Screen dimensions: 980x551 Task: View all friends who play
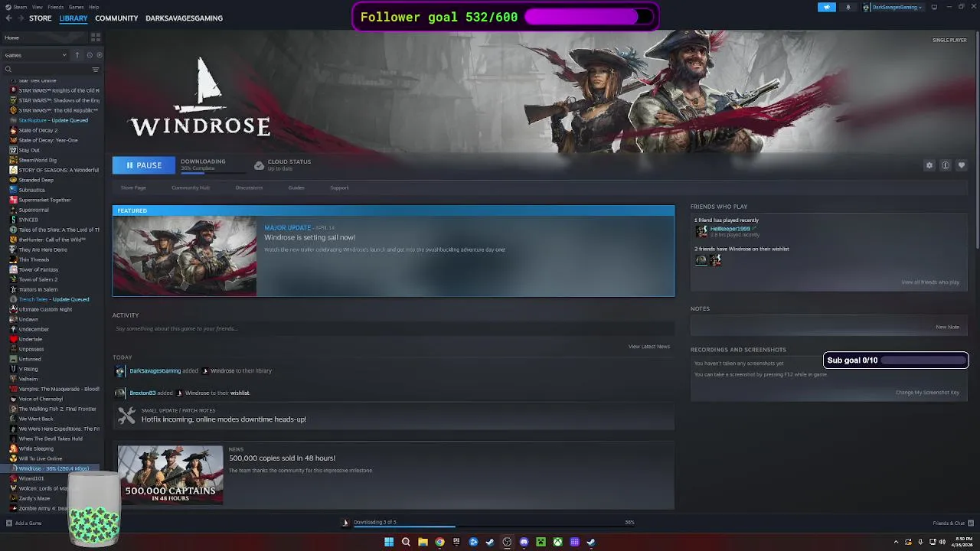[x=930, y=282]
